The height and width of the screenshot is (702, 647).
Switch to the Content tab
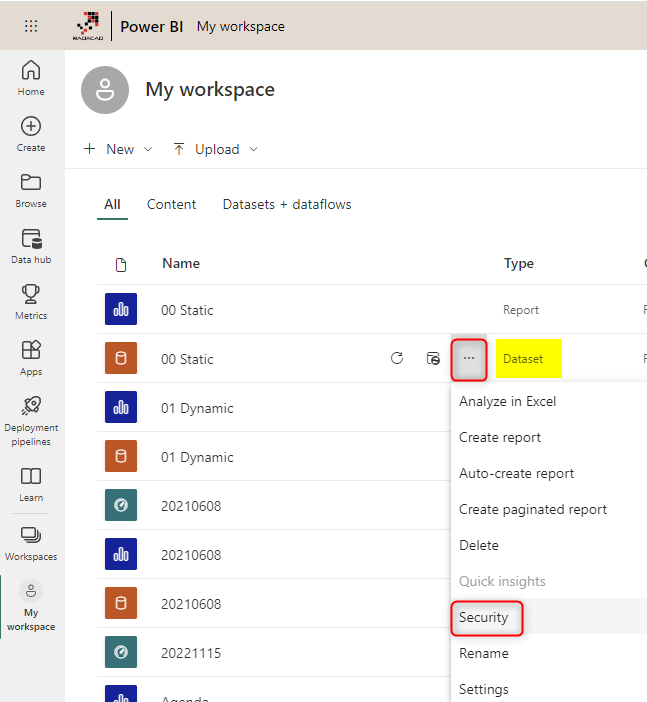coord(171,204)
